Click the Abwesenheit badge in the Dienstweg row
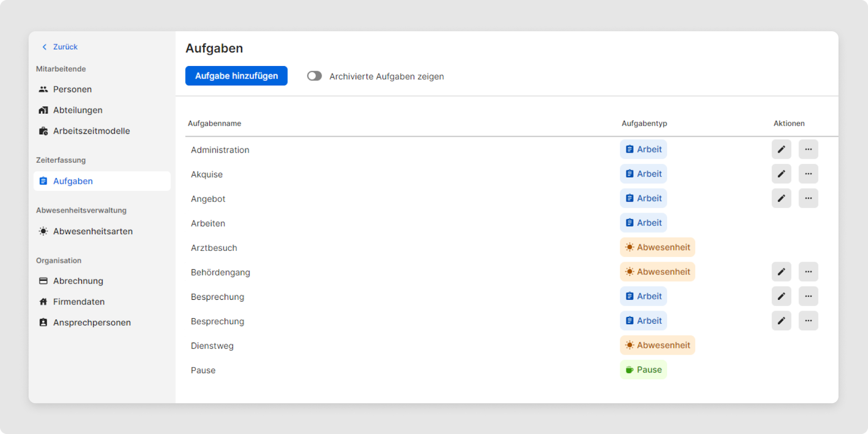Viewport: 868px width, 434px height. [x=657, y=345]
